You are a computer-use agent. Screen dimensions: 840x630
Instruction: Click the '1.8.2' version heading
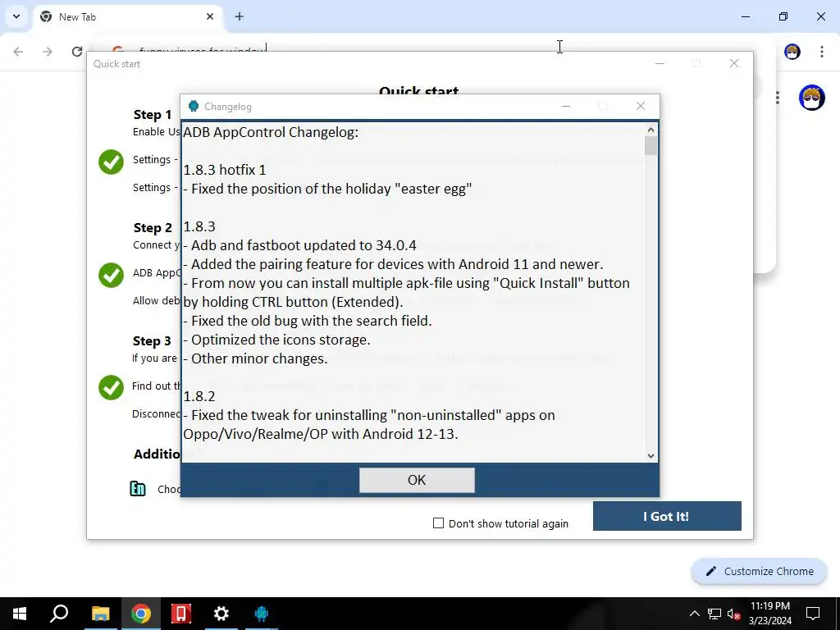coord(199,396)
